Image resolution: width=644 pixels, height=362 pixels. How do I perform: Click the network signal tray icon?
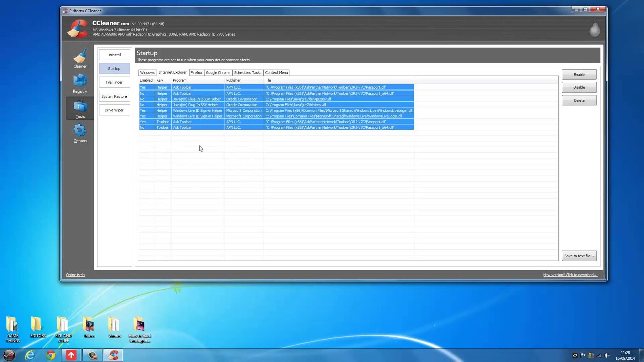(599, 355)
